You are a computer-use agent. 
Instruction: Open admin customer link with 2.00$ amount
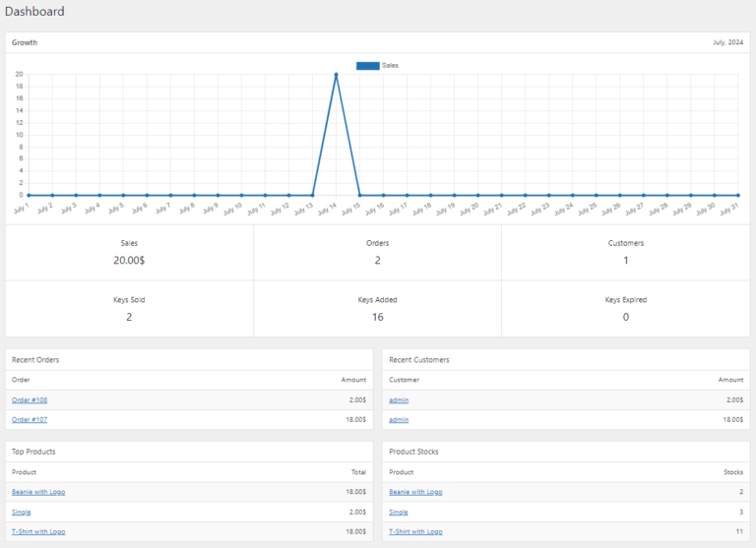coord(399,400)
